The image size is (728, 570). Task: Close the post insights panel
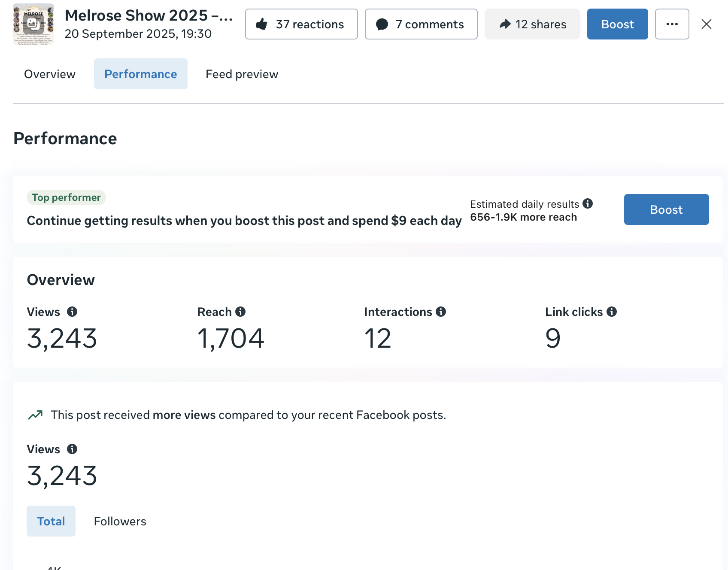(706, 24)
